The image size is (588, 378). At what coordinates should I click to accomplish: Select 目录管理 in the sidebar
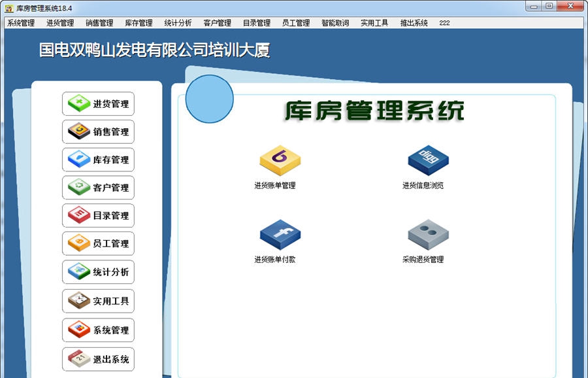(x=97, y=216)
